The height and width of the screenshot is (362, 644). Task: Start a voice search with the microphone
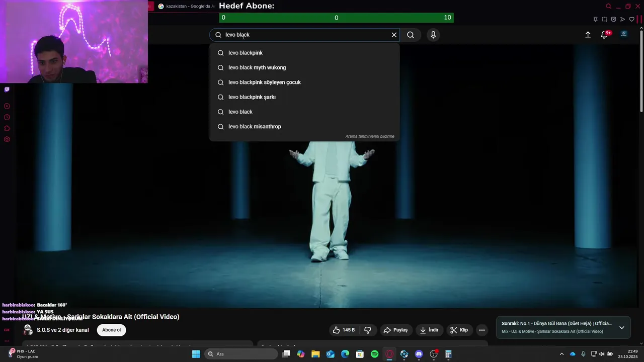point(433,35)
